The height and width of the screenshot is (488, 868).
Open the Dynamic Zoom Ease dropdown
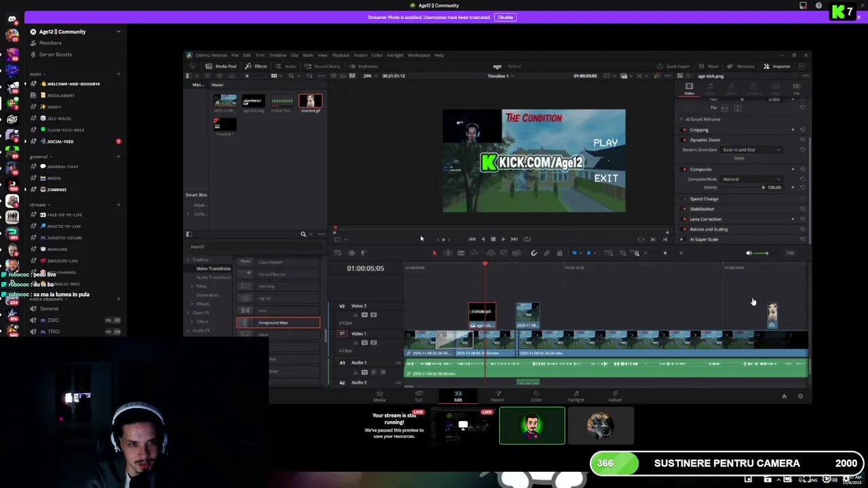751,150
